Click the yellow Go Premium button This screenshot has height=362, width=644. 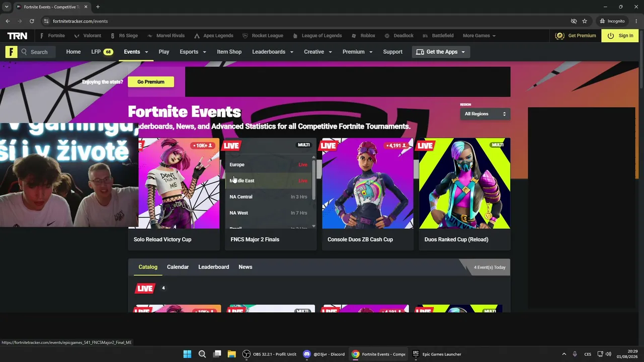[151, 82]
